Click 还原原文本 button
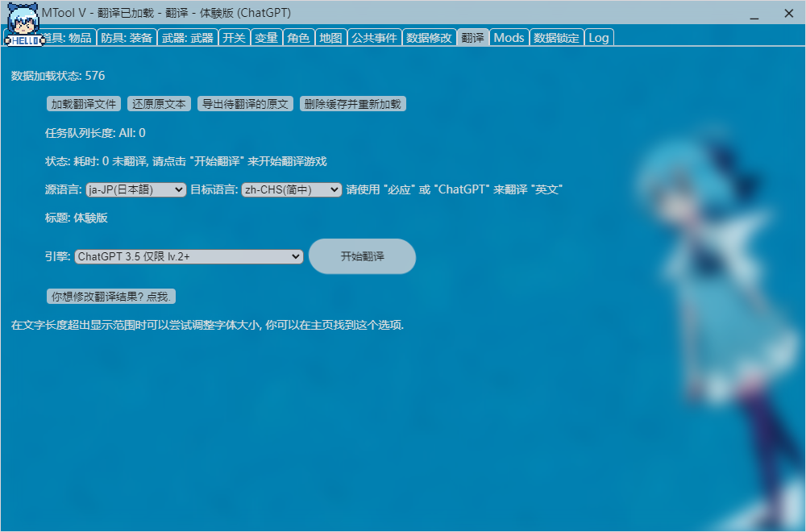 159,104
